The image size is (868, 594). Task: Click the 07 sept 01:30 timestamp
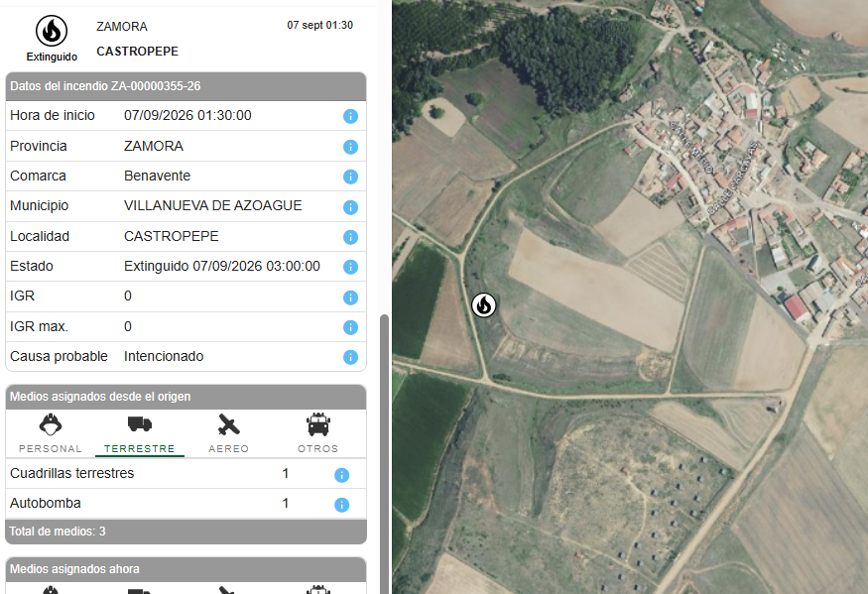[x=320, y=25]
